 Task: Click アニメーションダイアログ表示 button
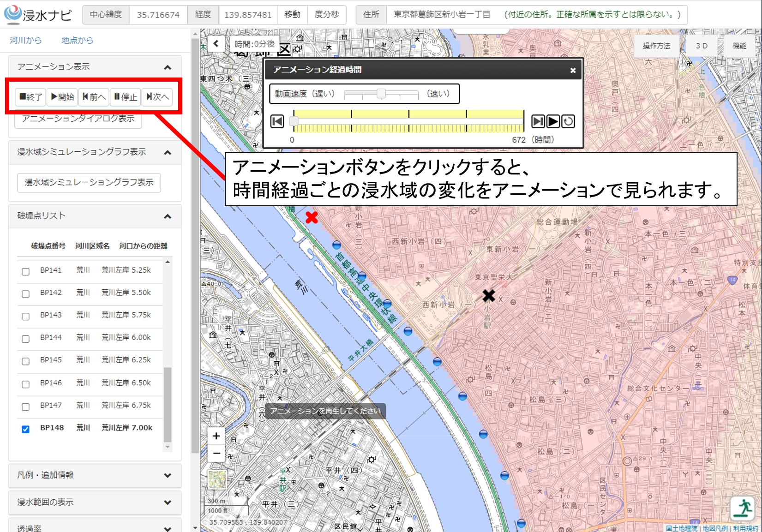78,119
